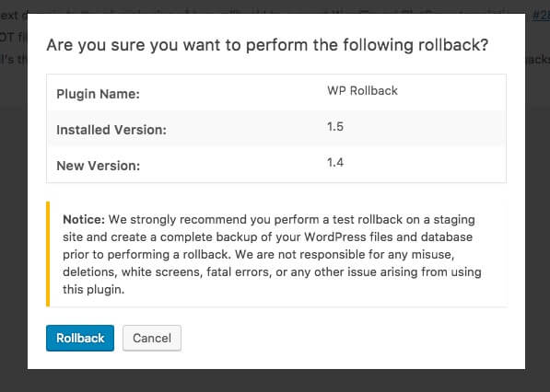Dismiss the dialog with Cancel button
This screenshot has width=550, height=392.
152,338
